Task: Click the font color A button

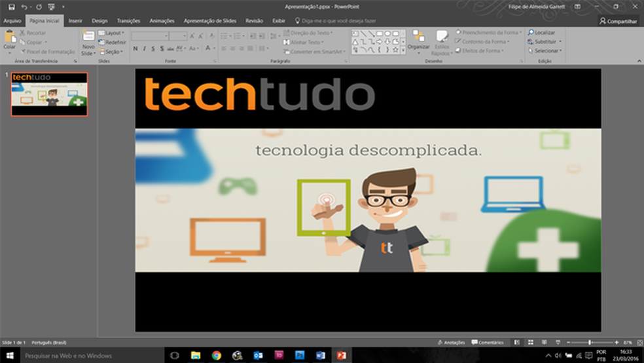Action: [x=208, y=48]
